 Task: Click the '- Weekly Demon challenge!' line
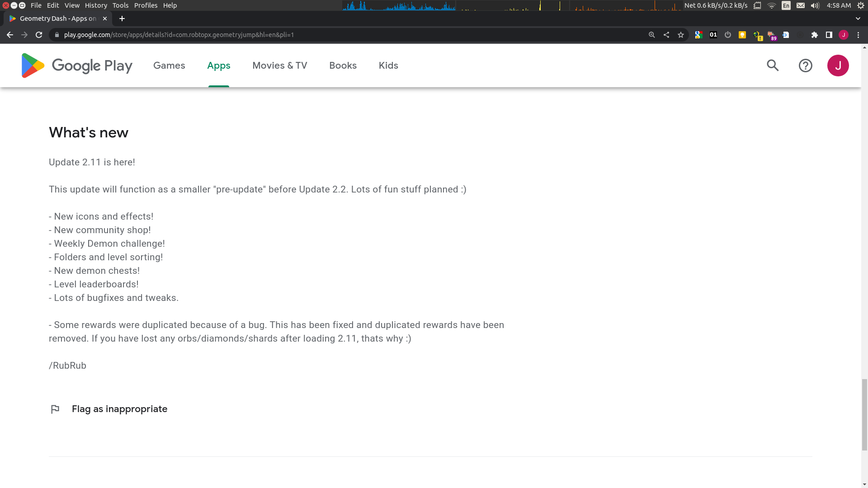pos(107,244)
